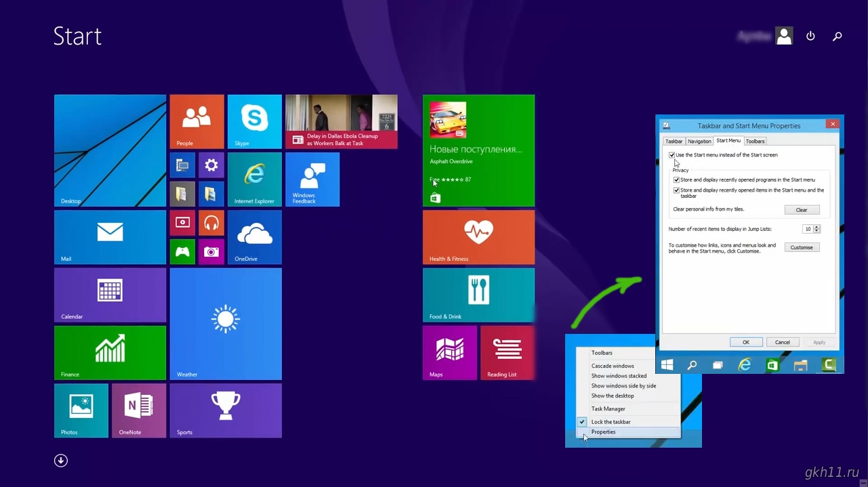Open the news tile about Dallas Ebola
868x487 pixels.
coord(342,122)
